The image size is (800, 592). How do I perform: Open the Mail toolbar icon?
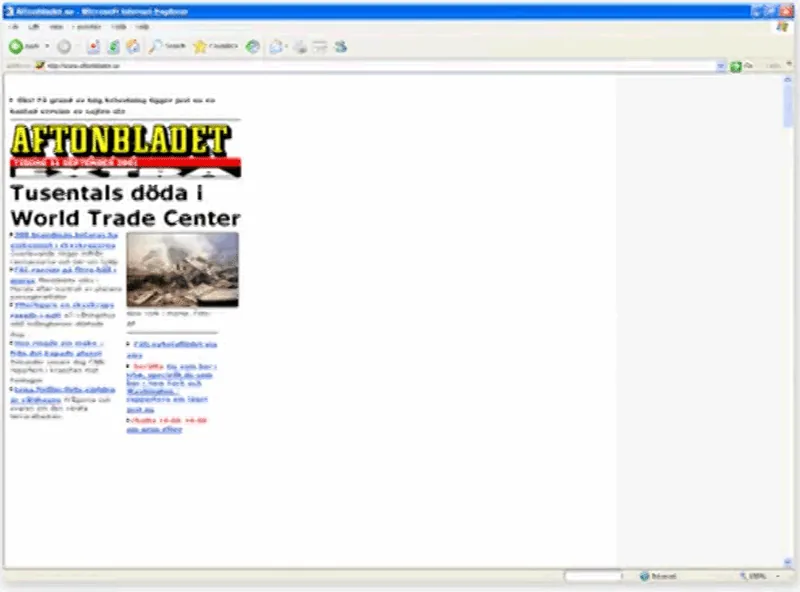coord(276,46)
